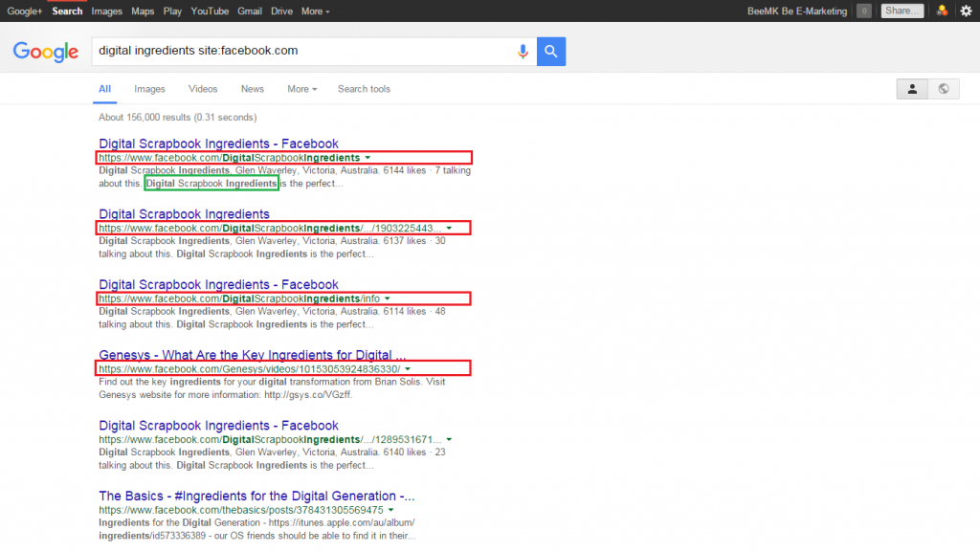Viewport: 980px width, 552px height.
Task: Click the voice search microphone icon
Action: tap(523, 52)
